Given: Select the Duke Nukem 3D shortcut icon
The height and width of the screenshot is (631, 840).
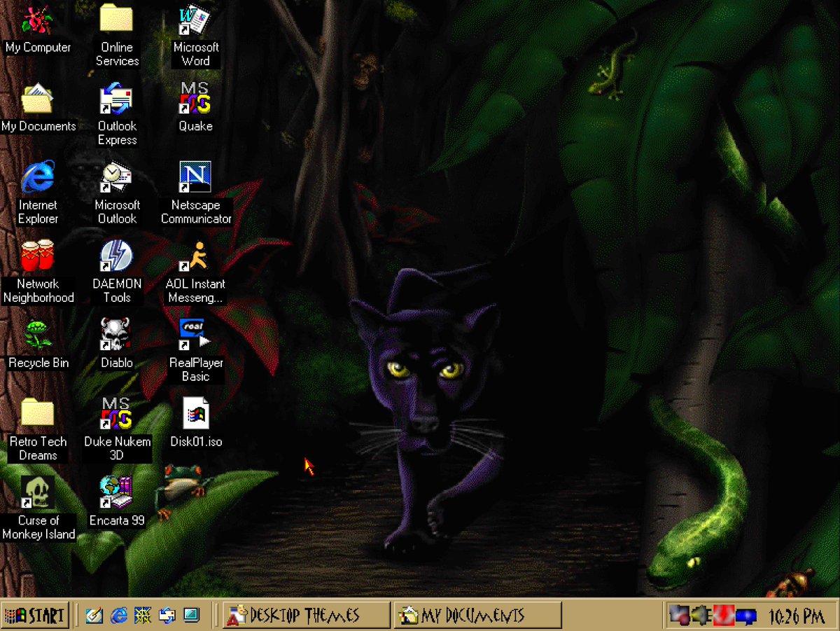Looking at the screenshot, I should (x=117, y=414).
